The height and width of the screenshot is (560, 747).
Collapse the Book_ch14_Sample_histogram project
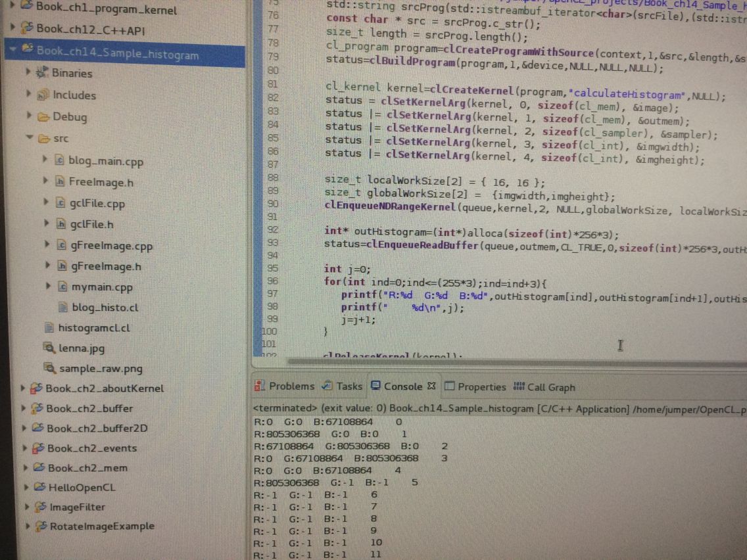(x=13, y=48)
